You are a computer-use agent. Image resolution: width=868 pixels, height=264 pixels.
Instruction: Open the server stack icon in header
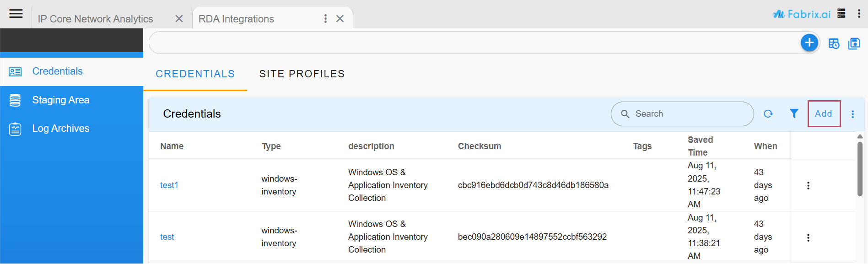(x=841, y=13)
